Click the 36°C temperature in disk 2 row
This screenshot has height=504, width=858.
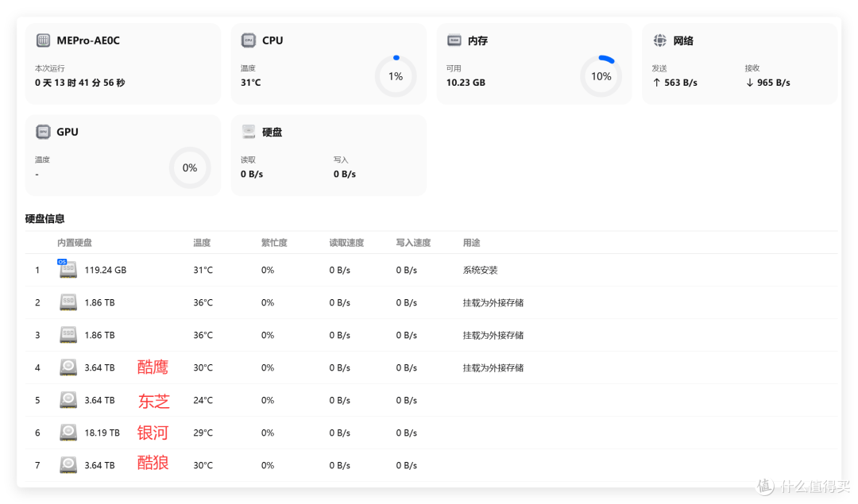(203, 302)
